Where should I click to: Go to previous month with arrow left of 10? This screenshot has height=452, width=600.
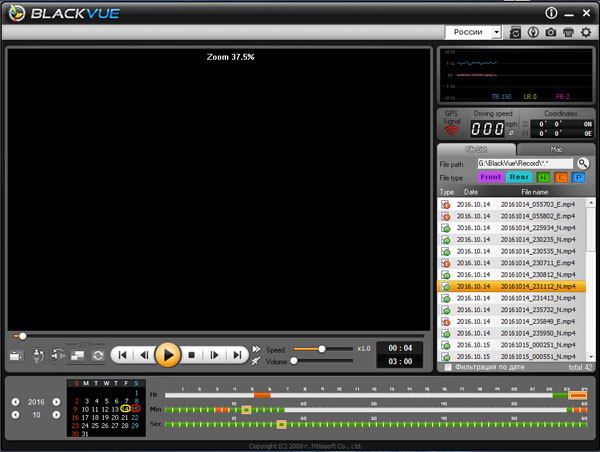pyautogui.click(x=15, y=415)
